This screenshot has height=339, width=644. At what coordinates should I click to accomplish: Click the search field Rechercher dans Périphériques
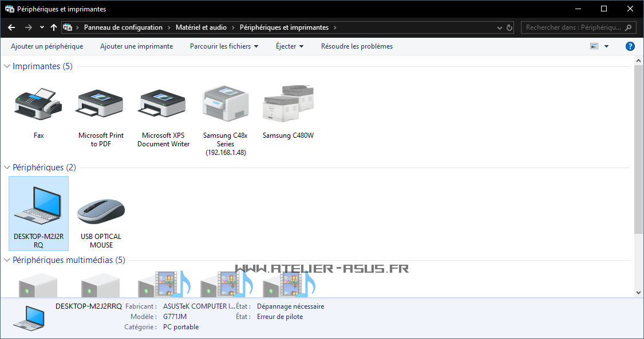tap(572, 27)
